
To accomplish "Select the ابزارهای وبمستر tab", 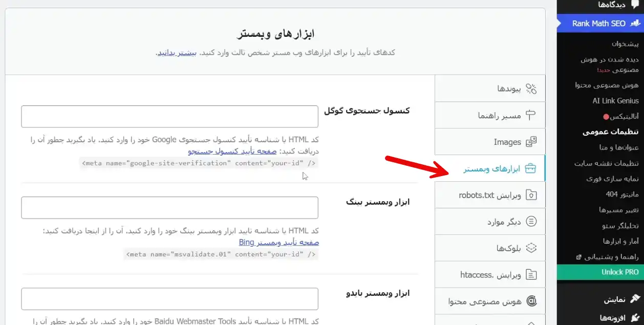I will [x=490, y=168].
